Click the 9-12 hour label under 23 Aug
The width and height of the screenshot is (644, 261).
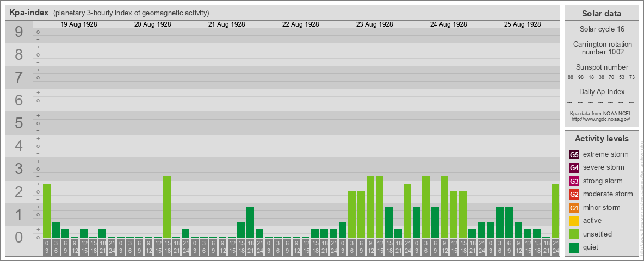[x=370, y=247]
